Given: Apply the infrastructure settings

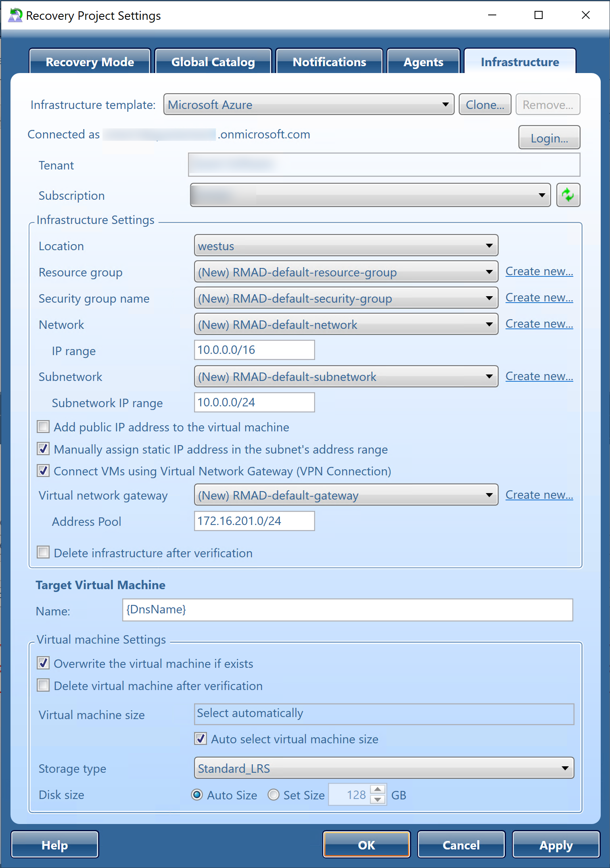Looking at the screenshot, I should [x=556, y=845].
